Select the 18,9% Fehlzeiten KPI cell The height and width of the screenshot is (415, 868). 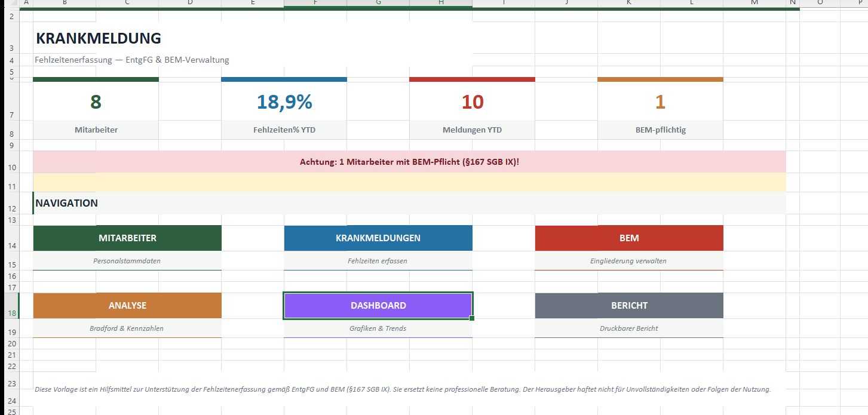[284, 102]
